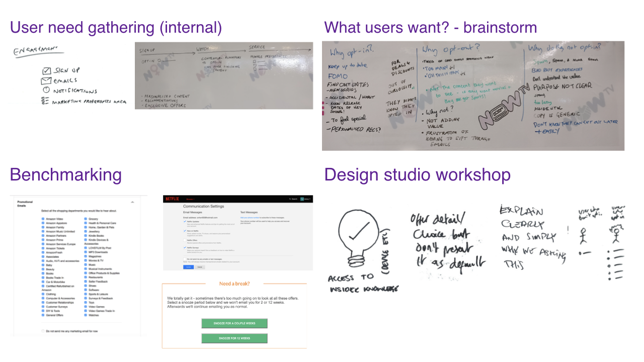Enable the Netflix Offers checkbox
The width and height of the screenshot is (644, 362).
point(185,240)
